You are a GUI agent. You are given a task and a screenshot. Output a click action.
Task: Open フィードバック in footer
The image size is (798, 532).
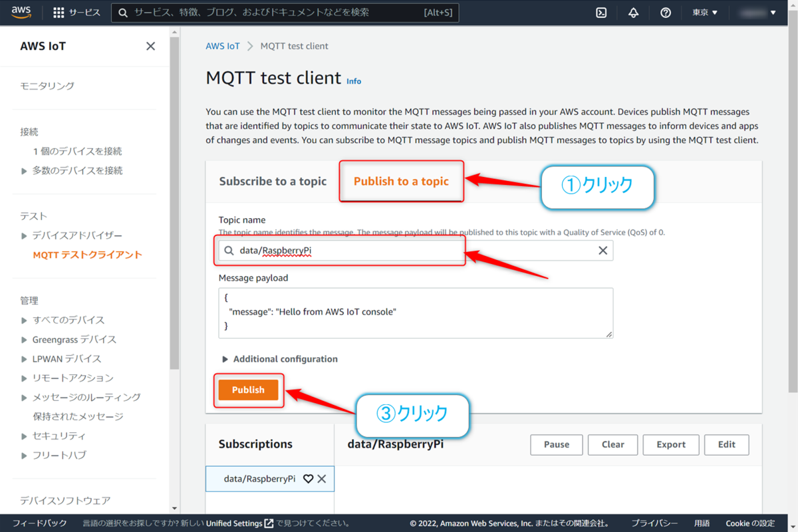[40, 523]
